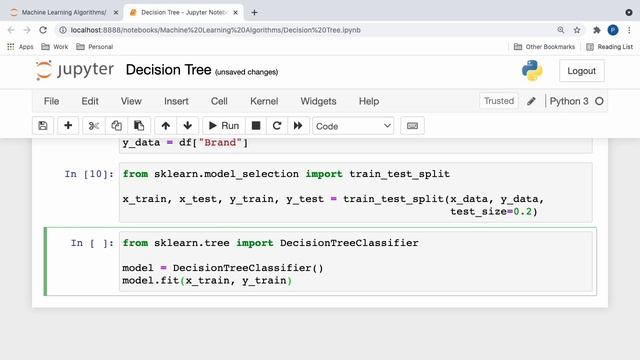Click the Python 3 kernel idle circle indicator

click(599, 101)
